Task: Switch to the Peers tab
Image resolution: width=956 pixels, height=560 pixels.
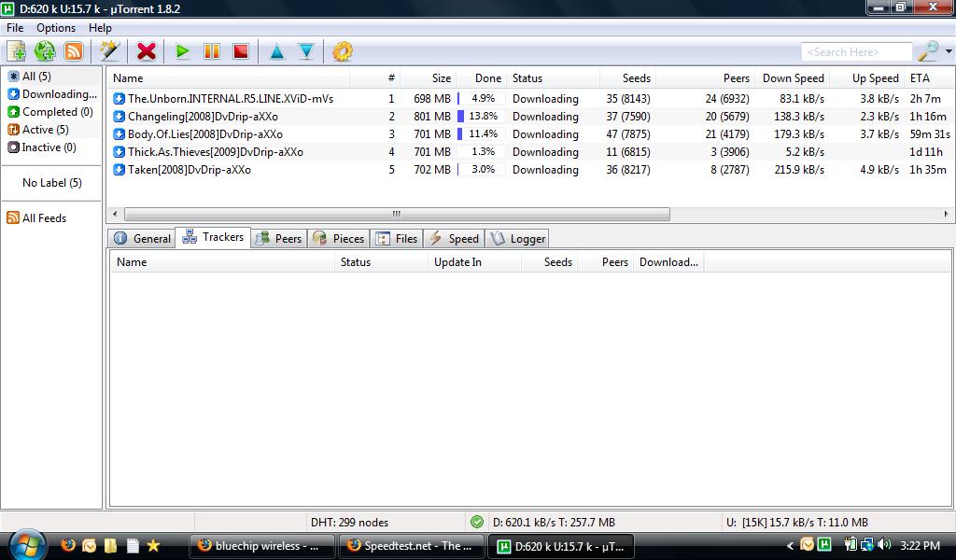Action: (279, 238)
